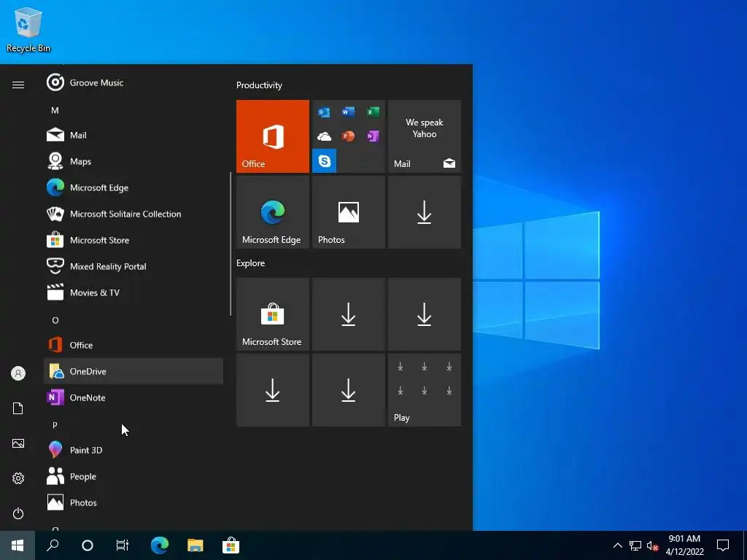Launch Mail from the app list

coord(133,135)
